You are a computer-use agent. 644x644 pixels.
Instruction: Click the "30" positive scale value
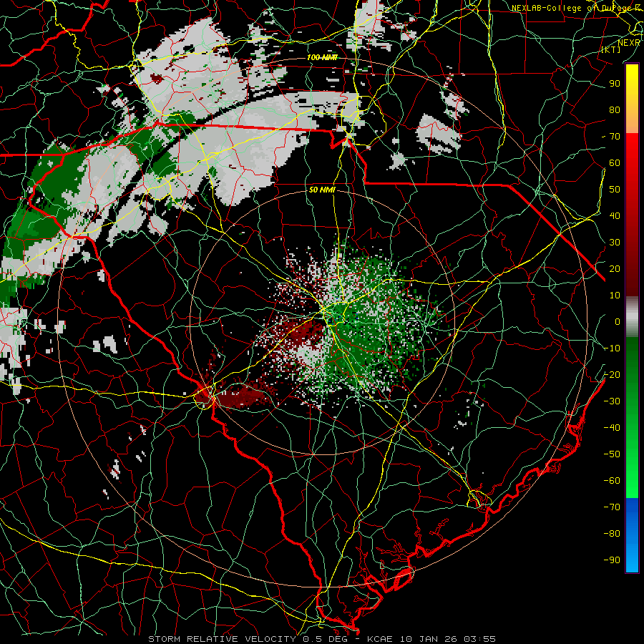coord(615,243)
